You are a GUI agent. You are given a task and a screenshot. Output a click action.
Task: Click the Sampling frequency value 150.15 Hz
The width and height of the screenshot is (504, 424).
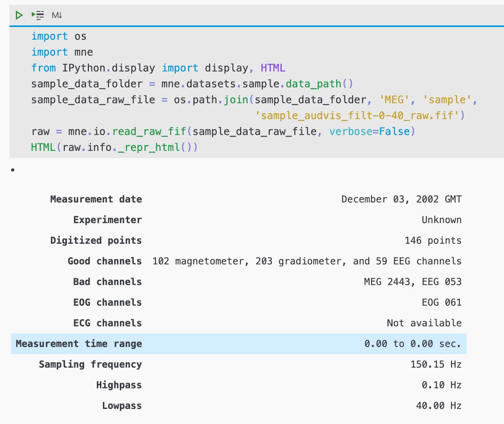[x=436, y=364]
